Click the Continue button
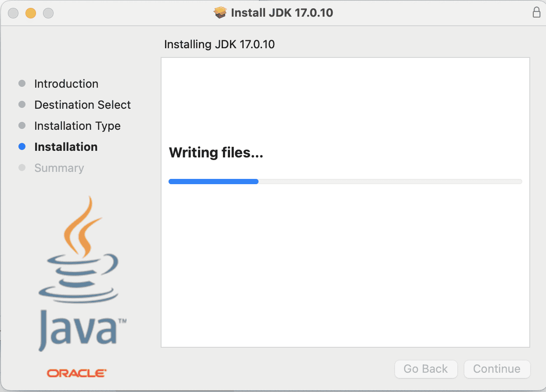This screenshot has width=546, height=392. coord(496,369)
